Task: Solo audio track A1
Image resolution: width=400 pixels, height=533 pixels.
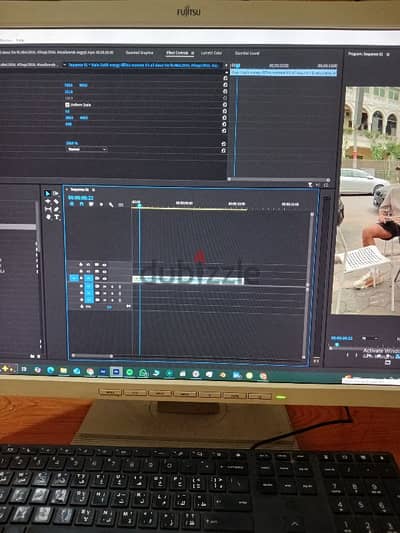Action: pyautogui.click(x=112, y=286)
